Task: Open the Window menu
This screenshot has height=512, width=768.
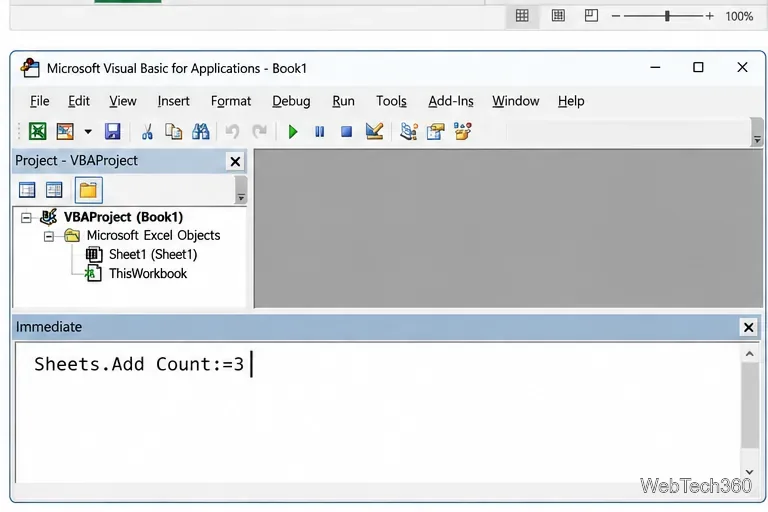Action: point(516,101)
